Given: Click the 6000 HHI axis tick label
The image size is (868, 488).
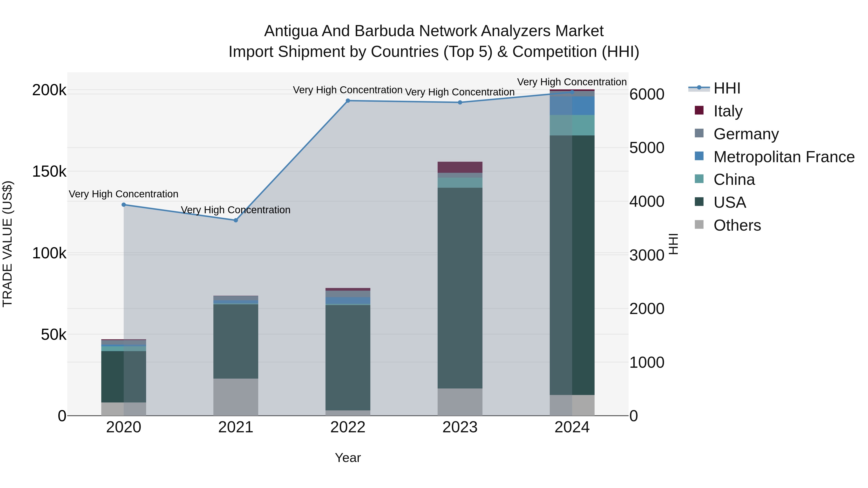Looking at the screenshot, I should coord(647,94).
